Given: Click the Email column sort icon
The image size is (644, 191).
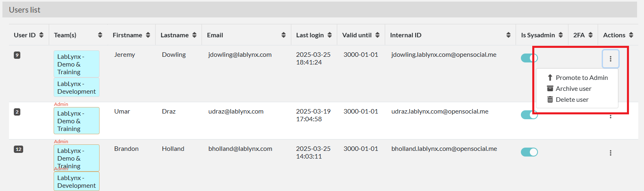Looking at the screenshot, I should pos(283,35).
